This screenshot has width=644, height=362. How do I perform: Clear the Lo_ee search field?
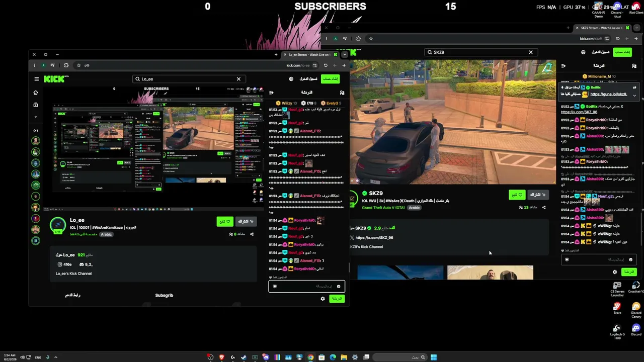238,79
